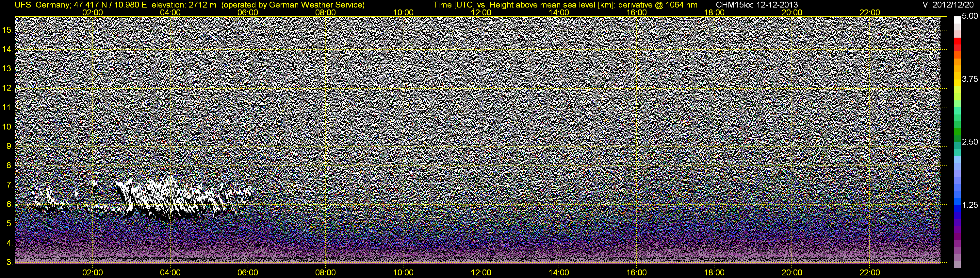Click the colorbar value '2.50'
Screen dimensions: 980x278
970,142
